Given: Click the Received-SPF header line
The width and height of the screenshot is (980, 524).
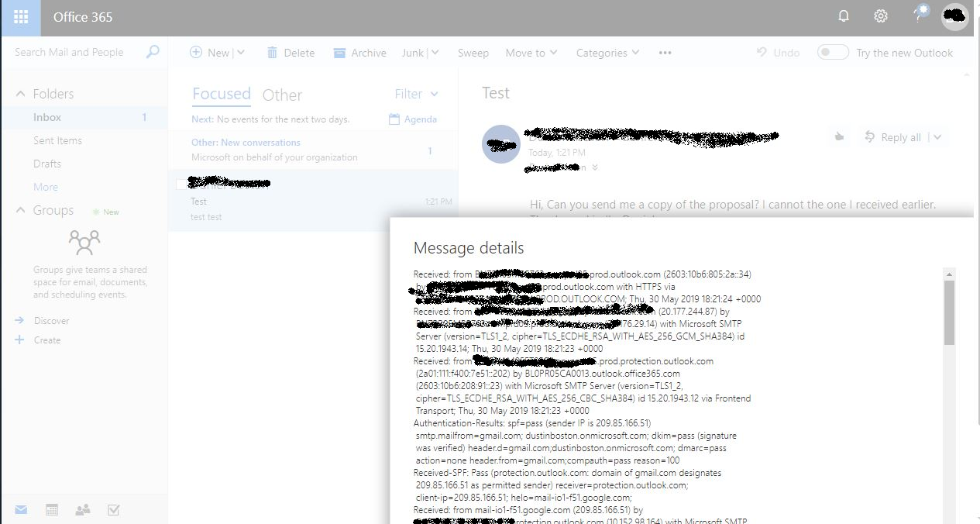Looking at the screenshot, I should 567,473.
